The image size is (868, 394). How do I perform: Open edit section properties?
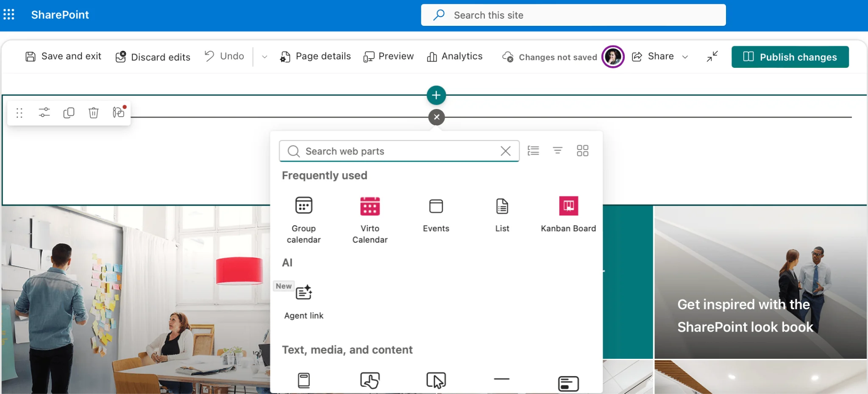(x=44, y=112)
